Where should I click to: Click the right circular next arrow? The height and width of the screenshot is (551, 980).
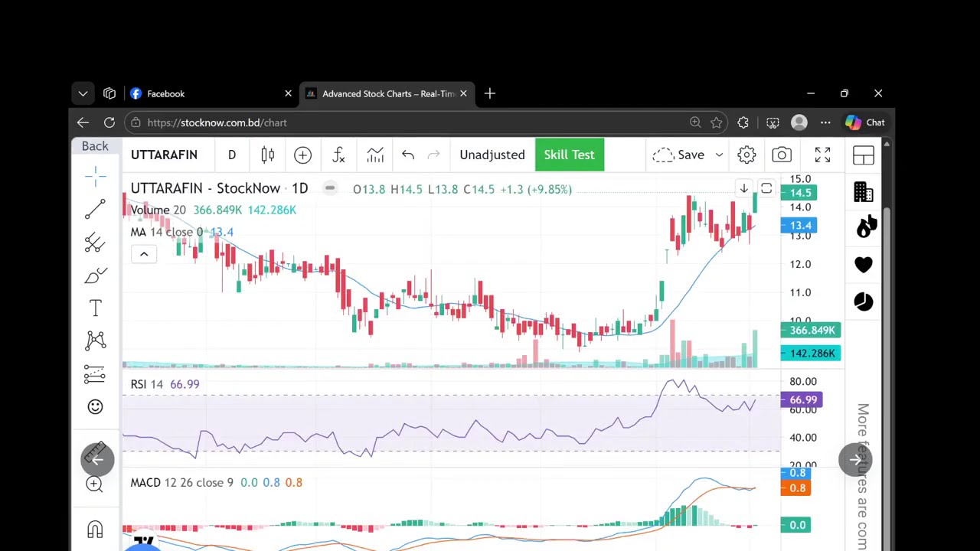pos(855,459)
